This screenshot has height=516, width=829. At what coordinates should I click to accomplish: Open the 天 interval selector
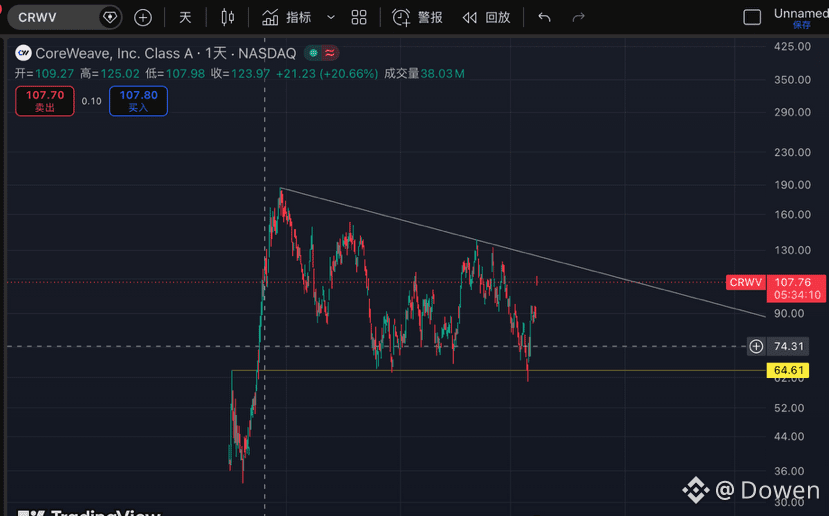[185, 17]
